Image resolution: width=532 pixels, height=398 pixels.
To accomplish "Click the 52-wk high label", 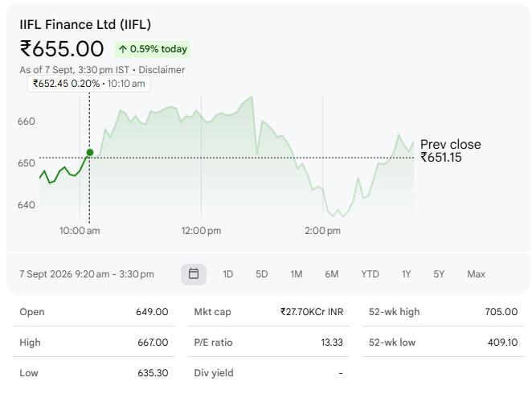I will (x=395, y=312).
